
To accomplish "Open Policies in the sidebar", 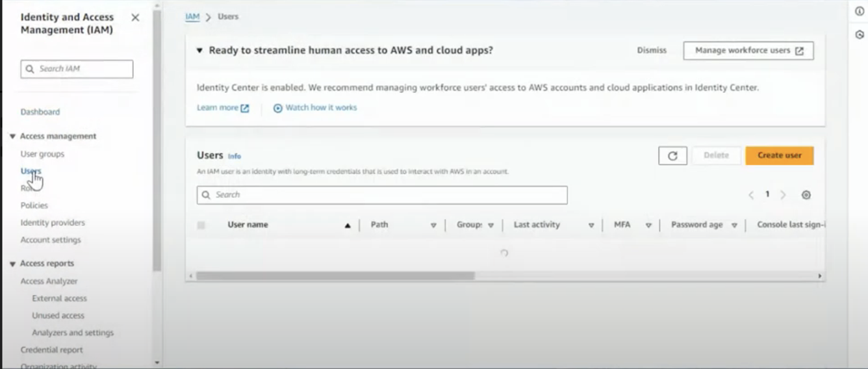I will pyautogui.click(x=34, y=205).
